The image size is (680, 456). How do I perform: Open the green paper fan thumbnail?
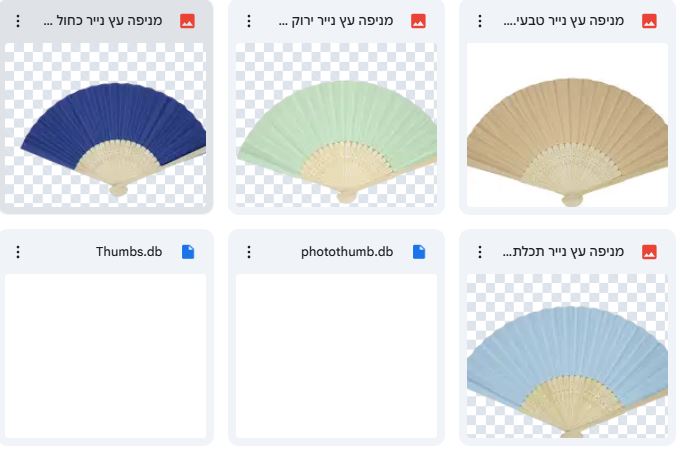click(336, 124)
